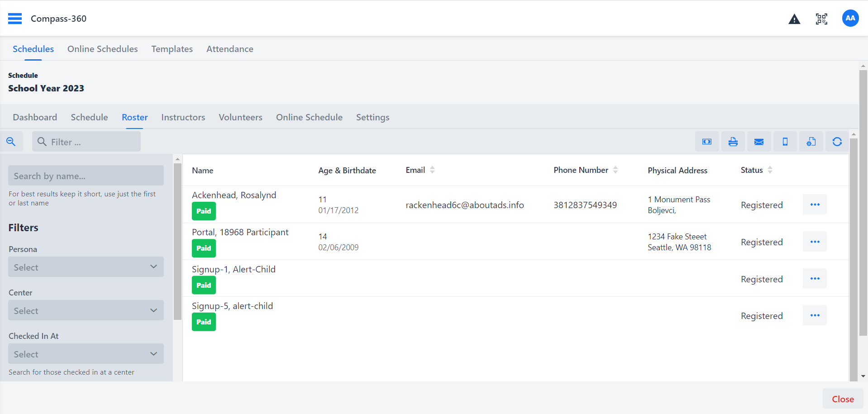Open the Checked In At dropdown

[x=86, y=354]
